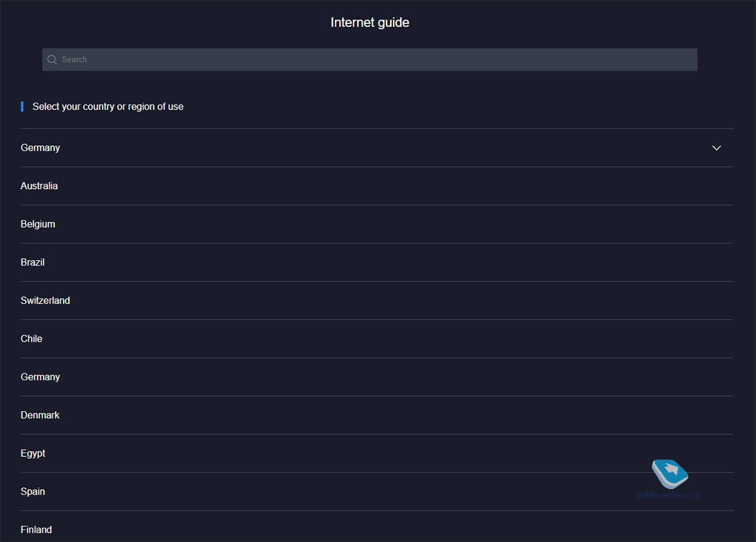Pick Brazil from the country list
The image size is (756, 542).
[33, 263]
